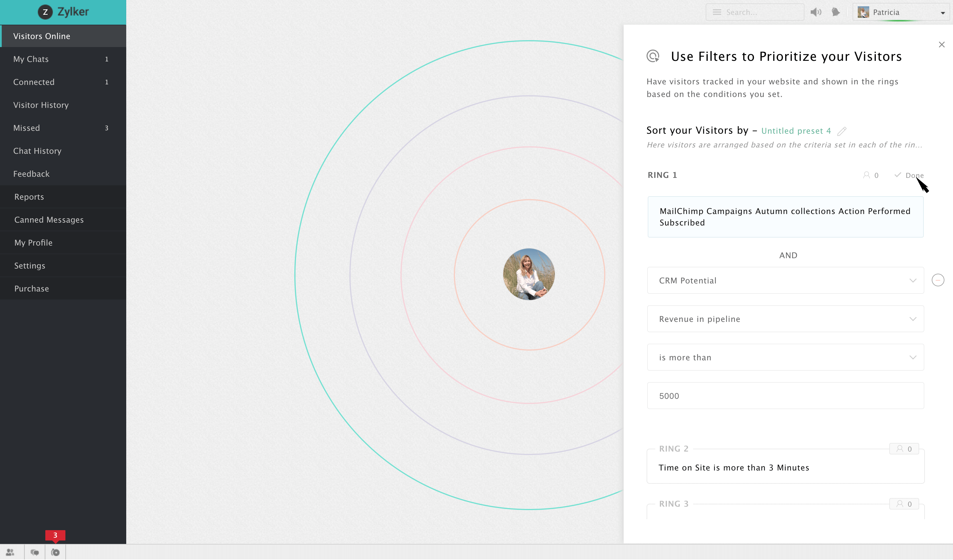The width and height of the screenshot is (953, 560).
Task: Click the sound/mute speaker icon
Action: [816, 12]
